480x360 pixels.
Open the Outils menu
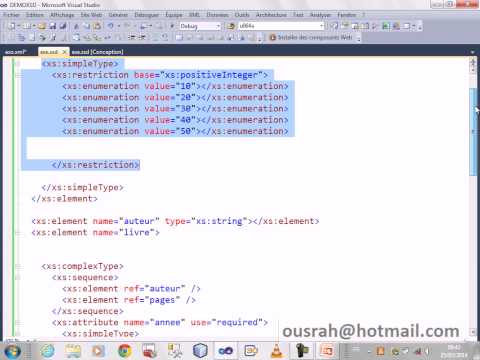242,15
